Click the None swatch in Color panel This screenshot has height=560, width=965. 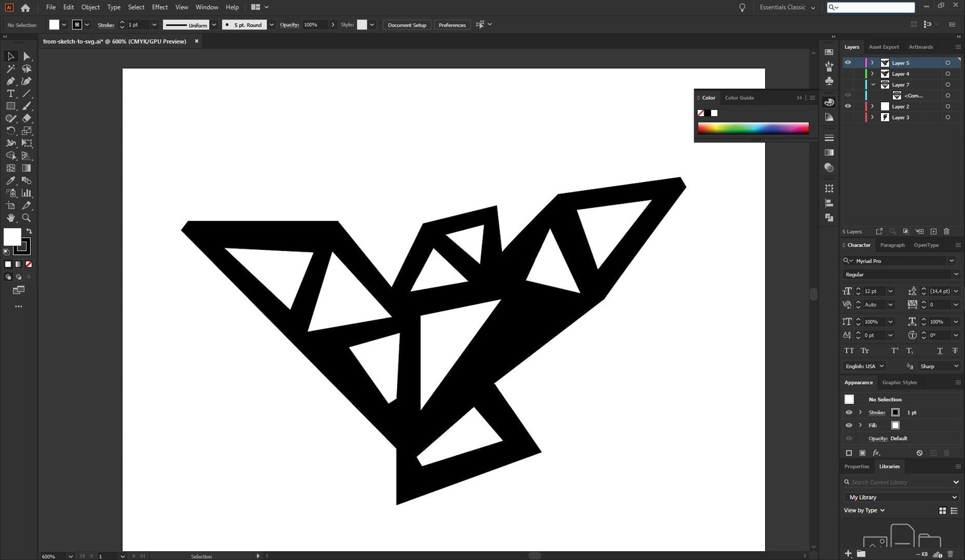click(x=701, y=113)
